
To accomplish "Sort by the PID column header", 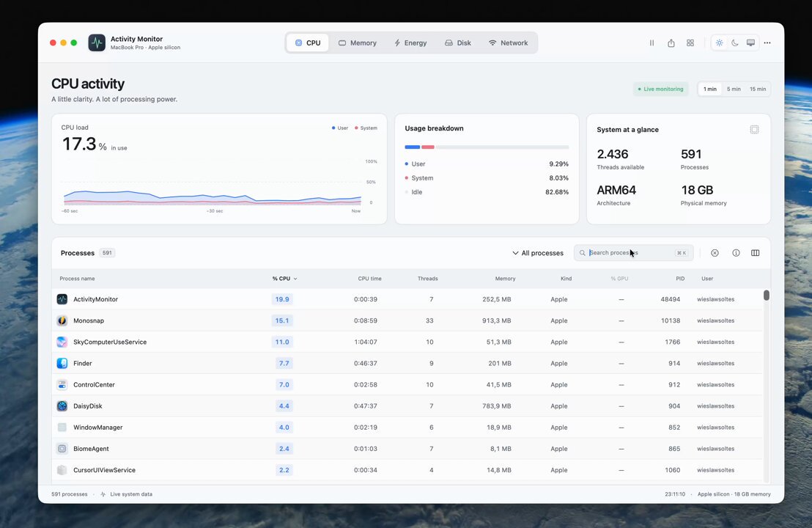I will tap(680, 279).
